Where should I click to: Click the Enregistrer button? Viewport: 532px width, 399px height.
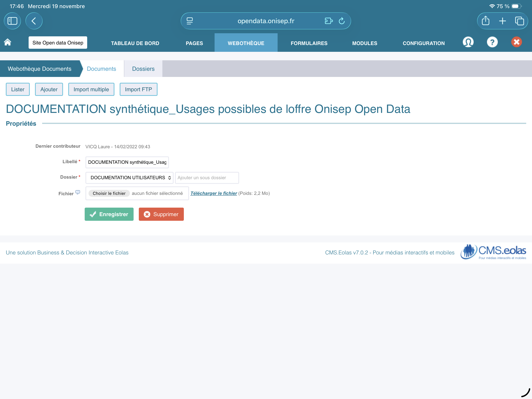coord(109,214)
